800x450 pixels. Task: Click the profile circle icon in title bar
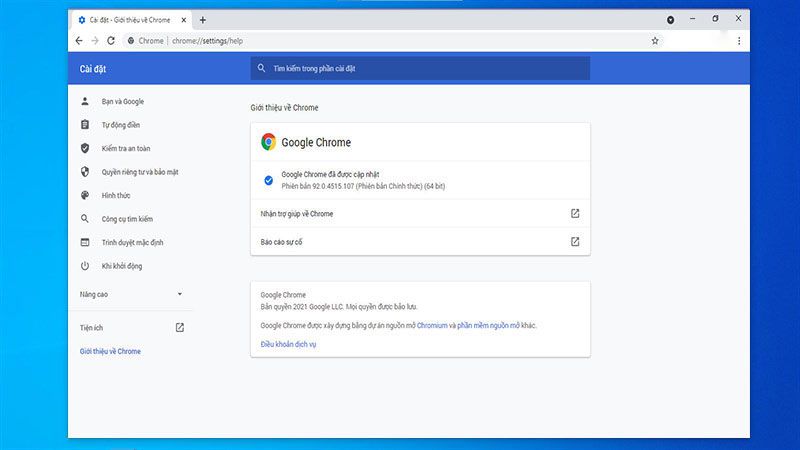pos(670,20)
